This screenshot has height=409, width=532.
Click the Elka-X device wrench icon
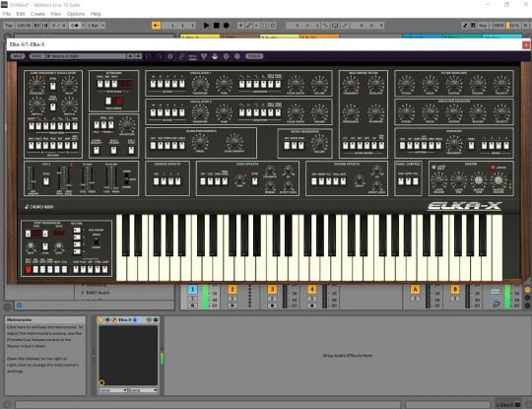point(114,319)
